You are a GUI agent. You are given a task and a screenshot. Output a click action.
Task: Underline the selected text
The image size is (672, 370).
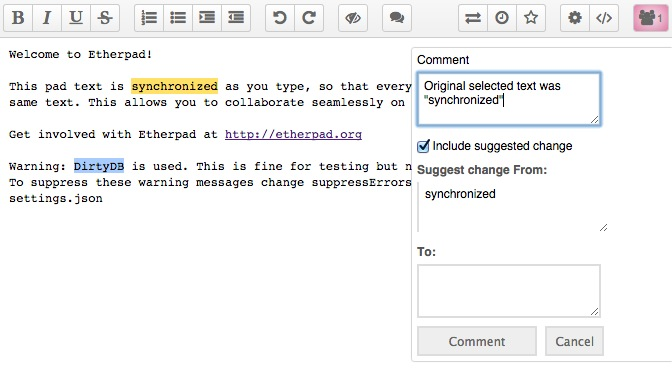pos(76,18)
